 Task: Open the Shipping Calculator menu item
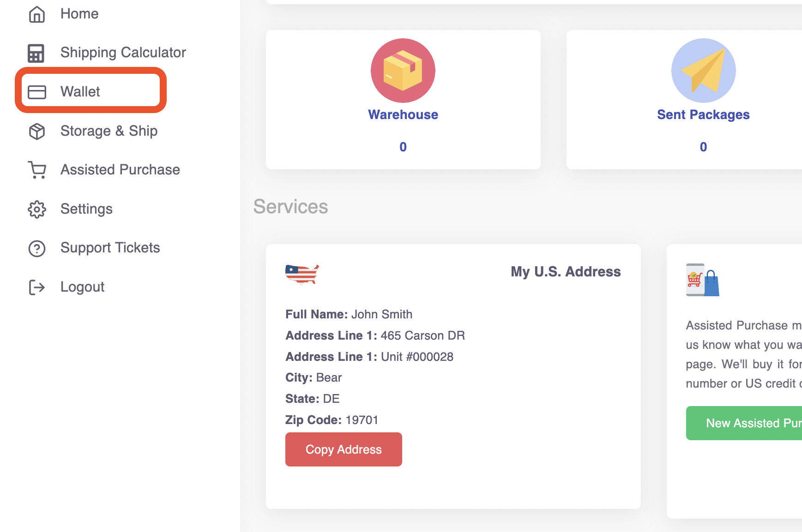123,53
